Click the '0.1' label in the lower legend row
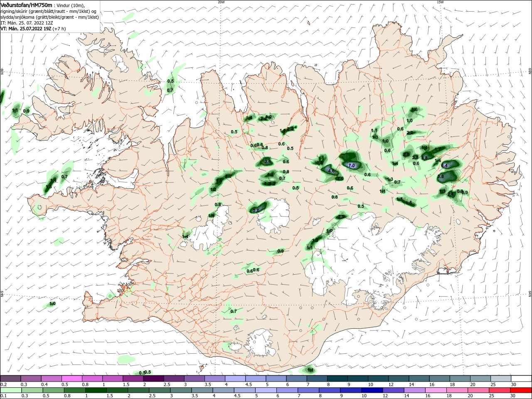 3,397
